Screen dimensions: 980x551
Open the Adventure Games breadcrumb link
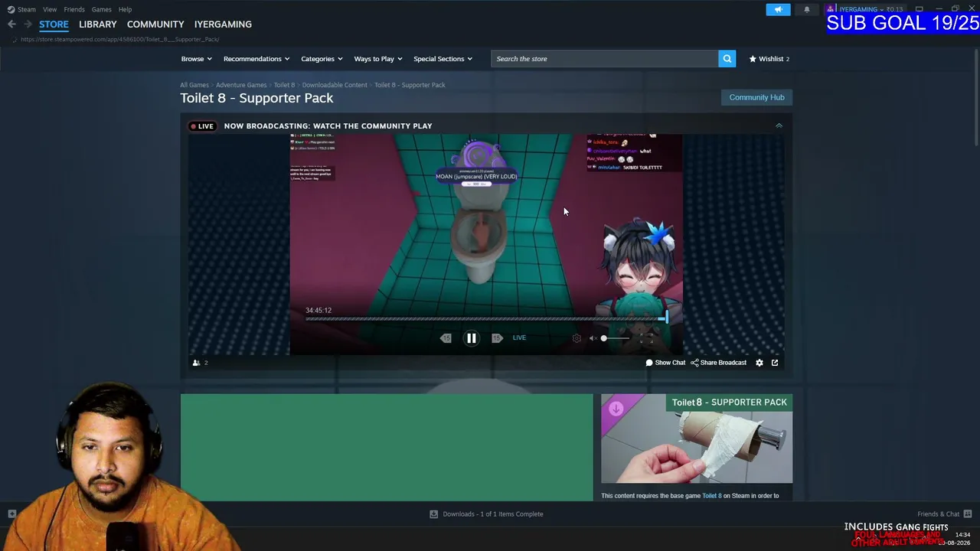coord(241,85)
